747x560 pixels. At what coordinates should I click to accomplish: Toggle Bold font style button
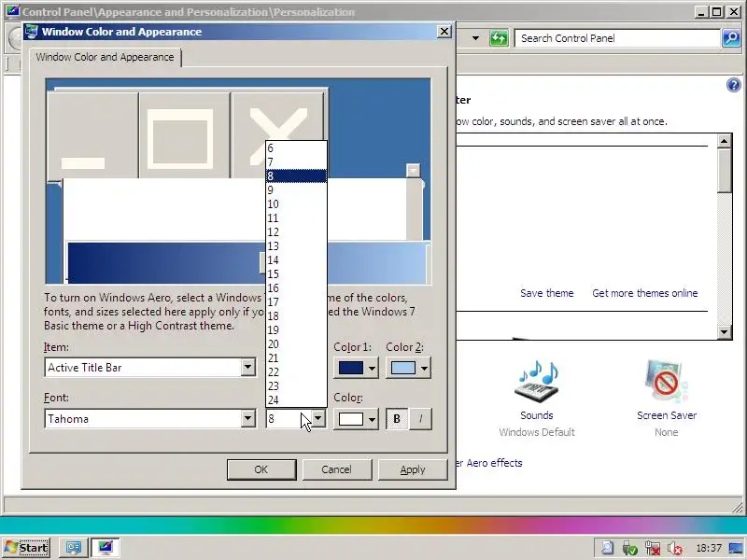(x=396, y=419)
